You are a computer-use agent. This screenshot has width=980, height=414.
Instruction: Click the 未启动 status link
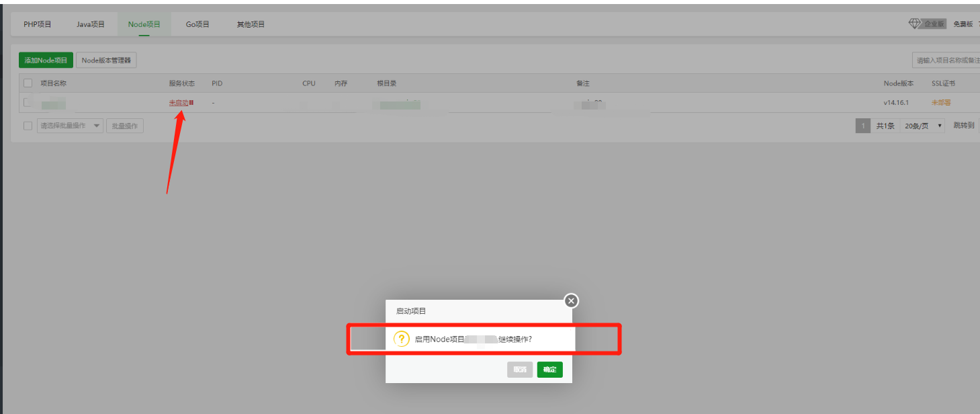tap(179, 103)
